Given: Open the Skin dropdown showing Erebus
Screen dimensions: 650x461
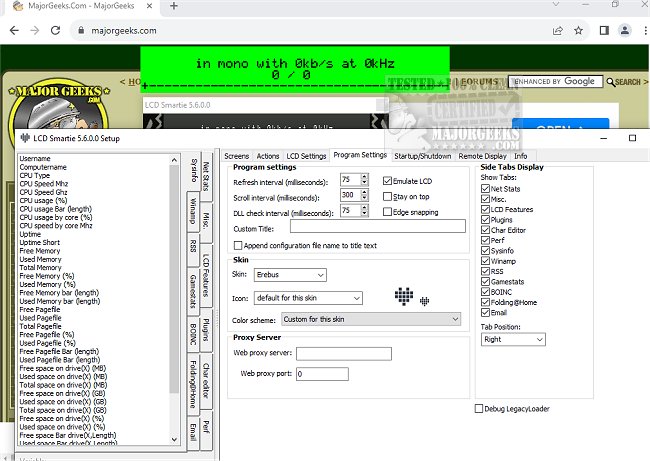Looking at the screenshot, I should (290, 274).
